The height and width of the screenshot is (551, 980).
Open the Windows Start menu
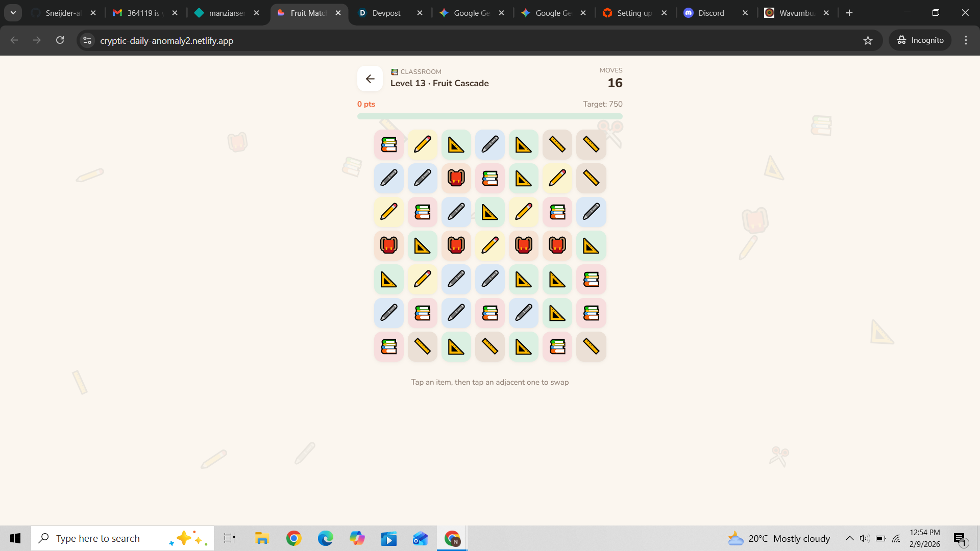15,538
